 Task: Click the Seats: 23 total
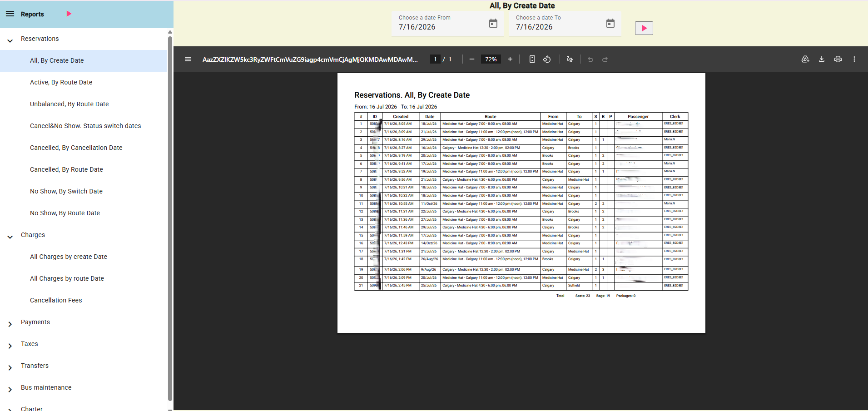pos(583,296)
